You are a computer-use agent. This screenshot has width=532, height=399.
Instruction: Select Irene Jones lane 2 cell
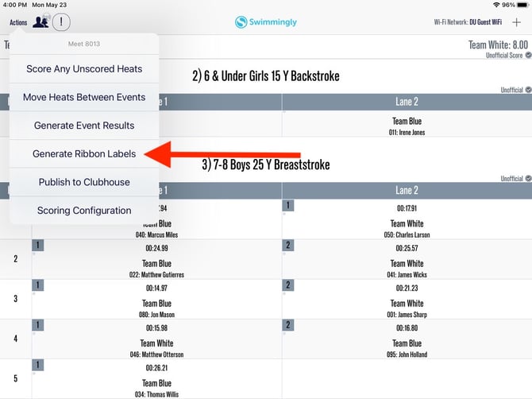coord(407,126)
